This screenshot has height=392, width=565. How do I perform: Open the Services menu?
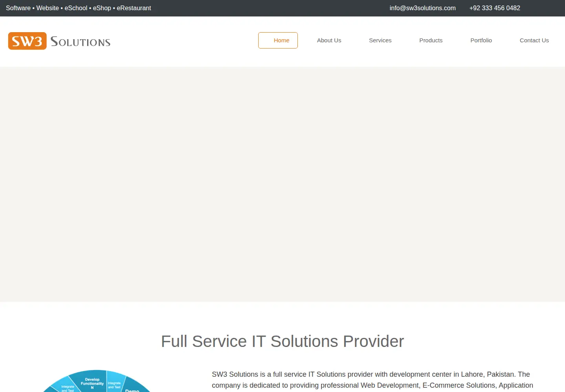(380, 40)
